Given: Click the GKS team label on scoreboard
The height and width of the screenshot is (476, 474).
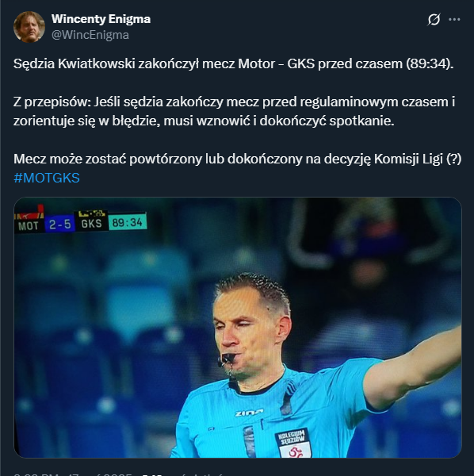Looking at the screenshot, I should (91, 224).
